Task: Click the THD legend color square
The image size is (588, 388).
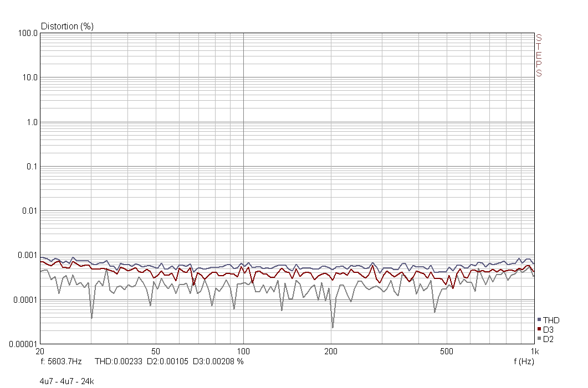Action: (x=539, y=320)
